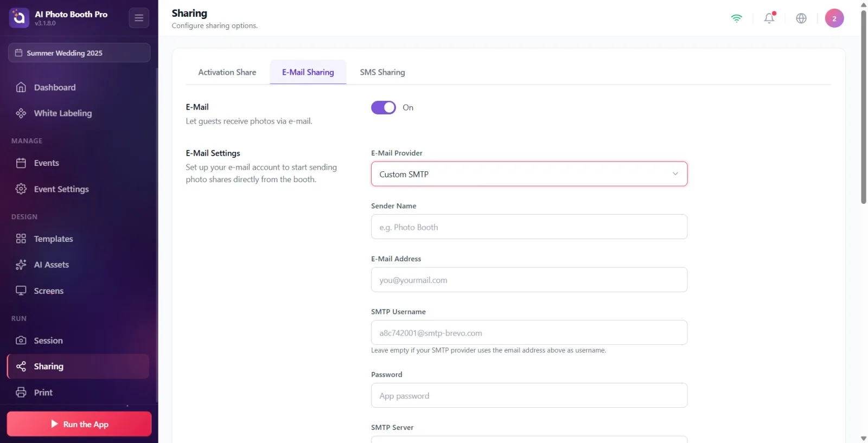This screenshot has height=443, width=868.
Task: Click the globe language icon
Action: pos(801,18)
